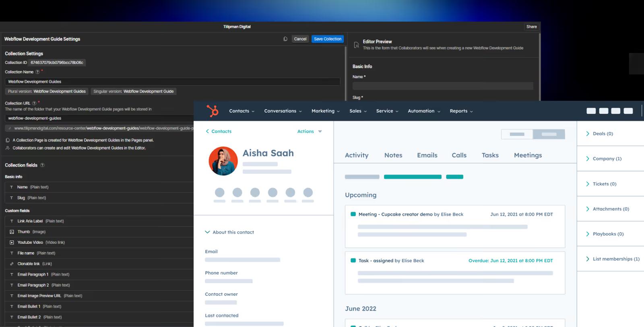Click the help icon next to Collection URL

[34, 103]
